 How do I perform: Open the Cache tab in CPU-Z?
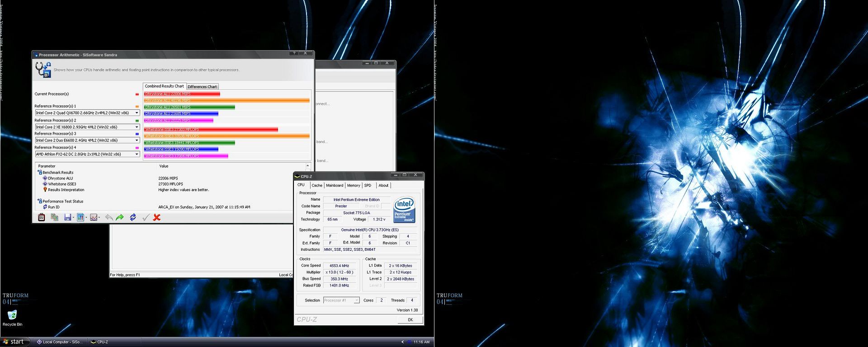click(x=317, y=186)
